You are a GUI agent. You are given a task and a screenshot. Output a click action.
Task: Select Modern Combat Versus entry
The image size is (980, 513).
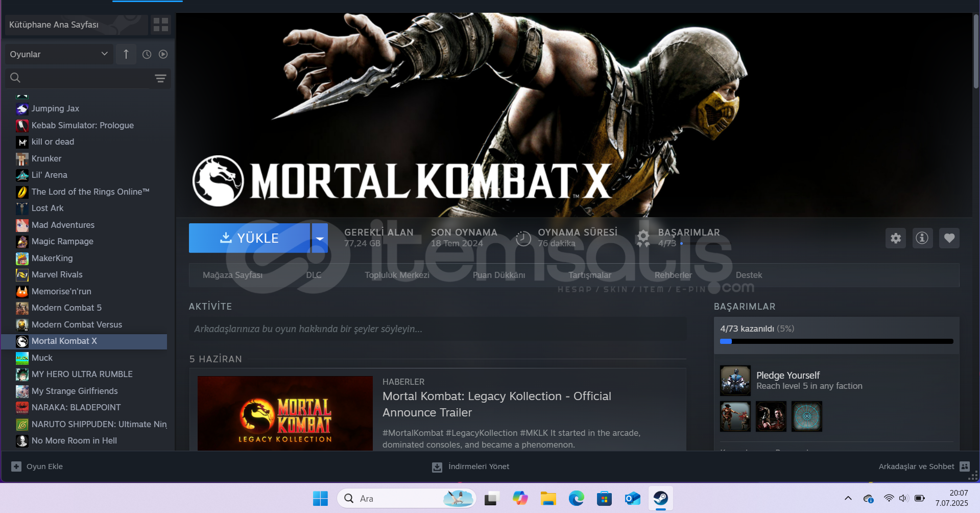pyautogui.click(x=77, y=324)
